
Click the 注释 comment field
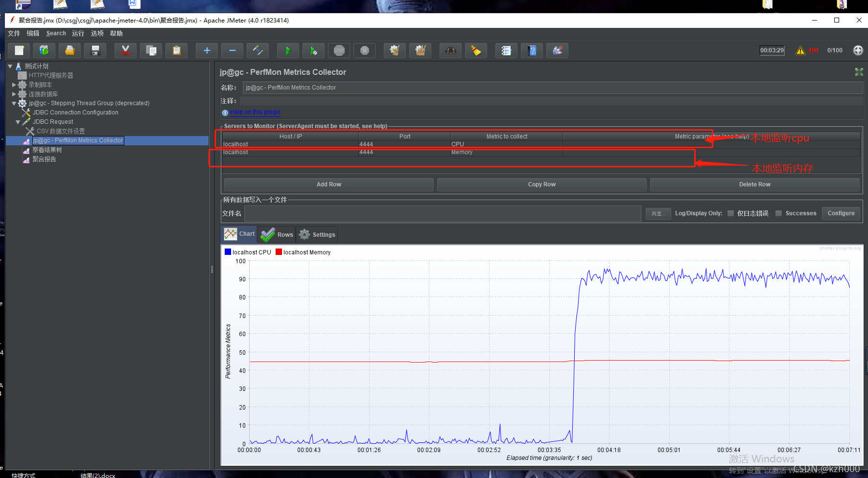click(x=551, y=101)
